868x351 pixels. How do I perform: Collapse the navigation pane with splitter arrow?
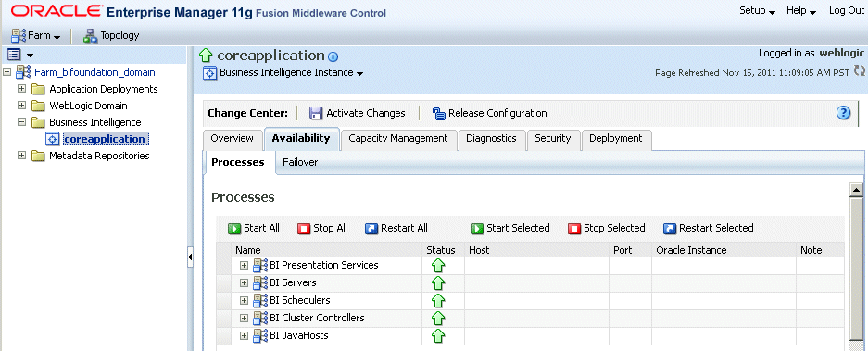pyautogui.click(x=190, y=257)
